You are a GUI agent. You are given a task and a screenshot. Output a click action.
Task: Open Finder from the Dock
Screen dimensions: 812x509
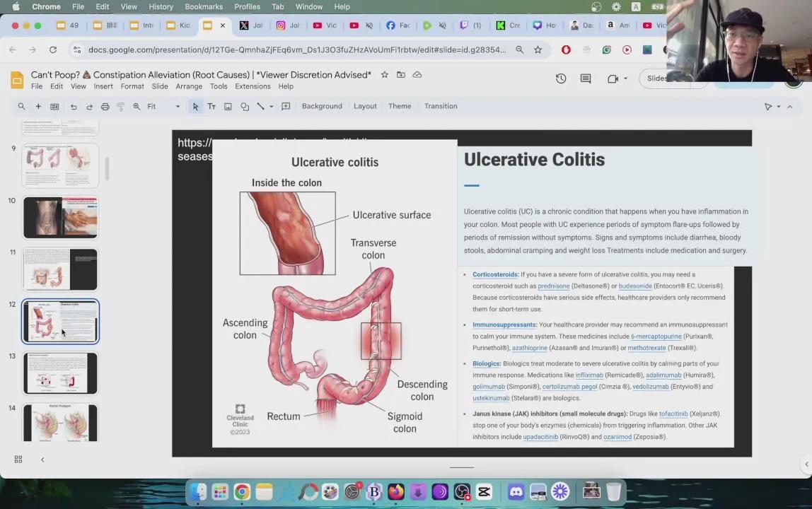198,491
